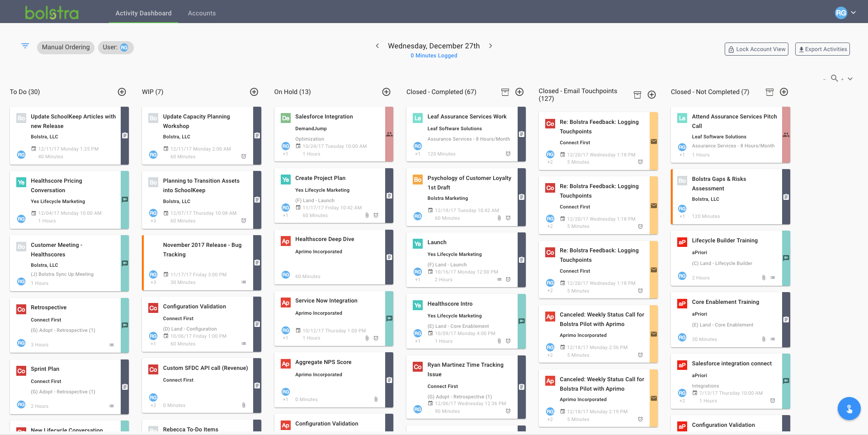
Task: Switch to Accounts tab
Action: tap(202, 13)
